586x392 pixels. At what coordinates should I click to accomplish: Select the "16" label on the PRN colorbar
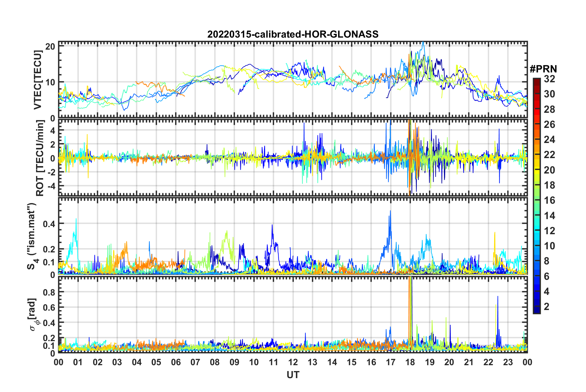pos(549,200)
